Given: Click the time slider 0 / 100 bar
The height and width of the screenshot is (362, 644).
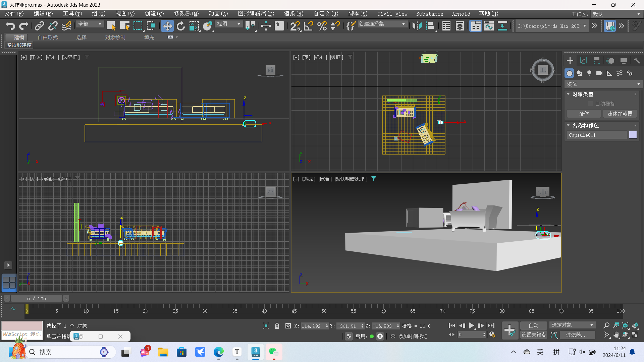Looking at the screenshot, I should (37, 298).
